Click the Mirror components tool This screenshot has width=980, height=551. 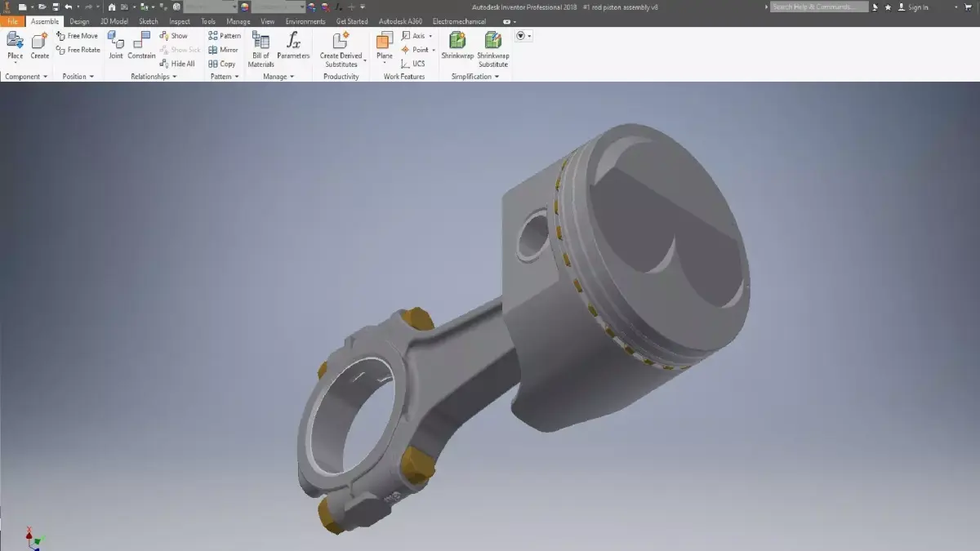pos(223,50)
